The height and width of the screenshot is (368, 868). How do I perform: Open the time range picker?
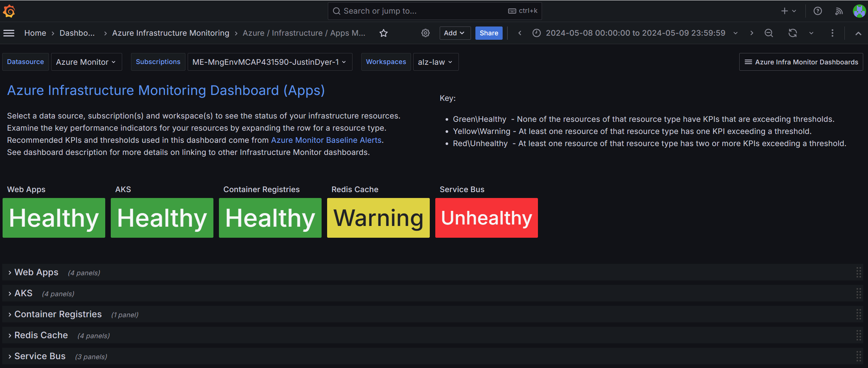[x=635, y=33]
